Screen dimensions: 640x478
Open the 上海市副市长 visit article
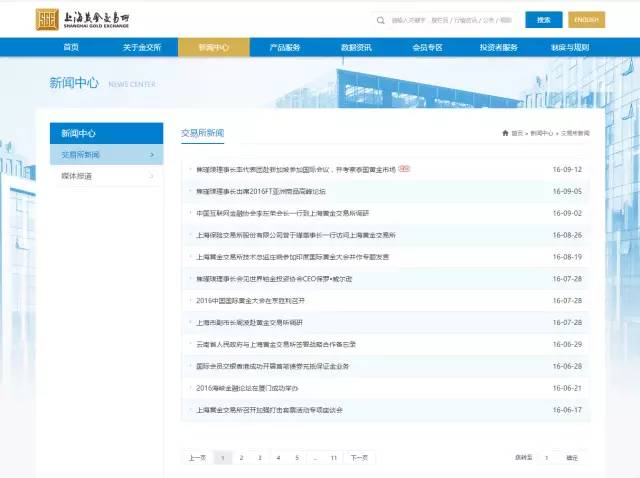(249, 322)
